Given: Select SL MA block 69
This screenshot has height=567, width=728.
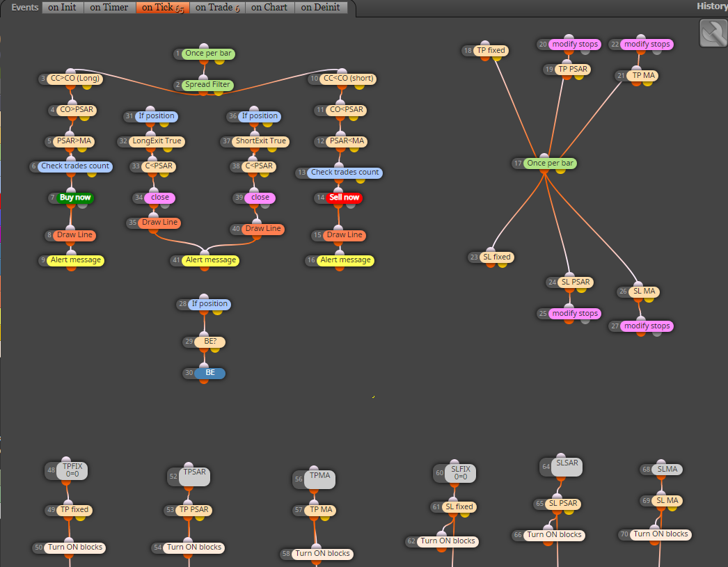Looking at the screenshot, I should point(667,501).
